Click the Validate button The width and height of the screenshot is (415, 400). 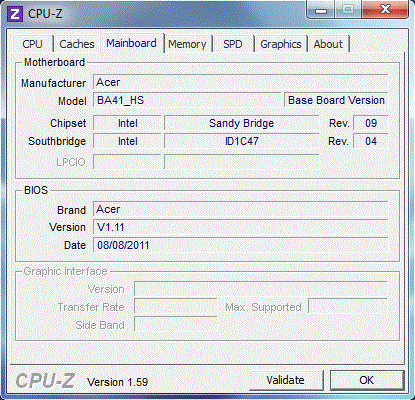[x=286, y=380]
